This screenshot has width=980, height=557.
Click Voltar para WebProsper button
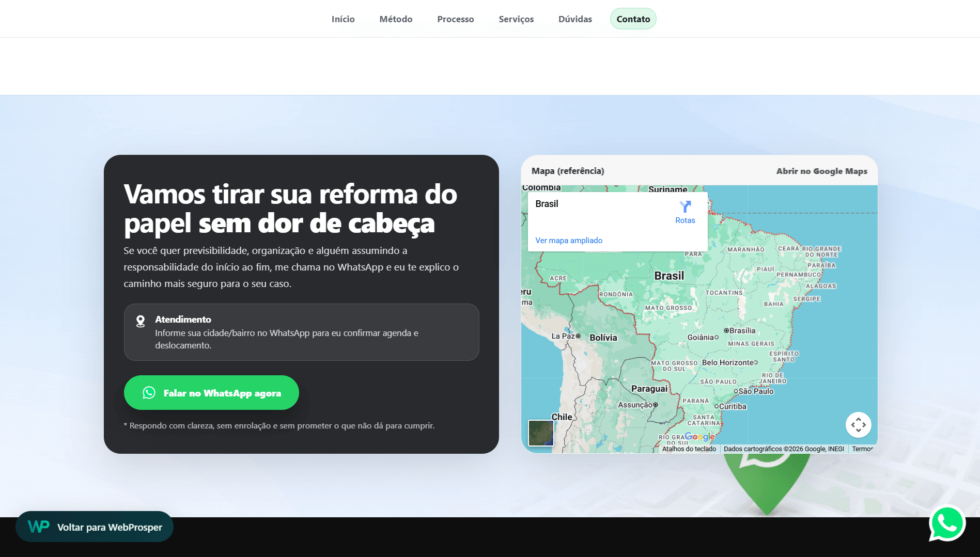95,527
